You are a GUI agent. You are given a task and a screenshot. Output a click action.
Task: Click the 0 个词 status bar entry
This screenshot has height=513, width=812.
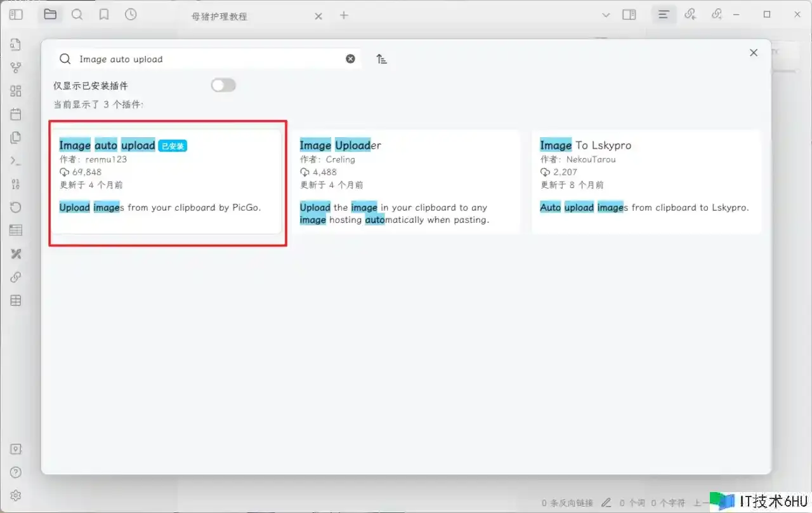coord(632,503)
